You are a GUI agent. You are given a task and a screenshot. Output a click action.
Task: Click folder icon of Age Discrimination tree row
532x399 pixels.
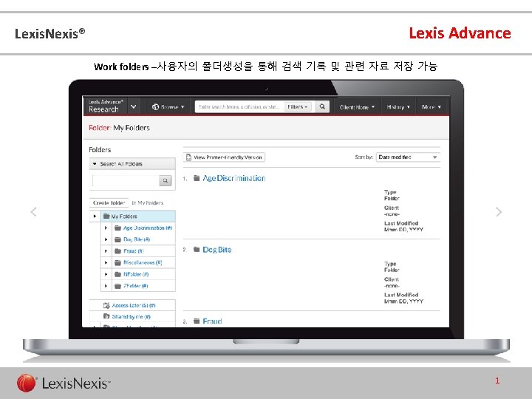pyautogui.click(x=117, y=228)
